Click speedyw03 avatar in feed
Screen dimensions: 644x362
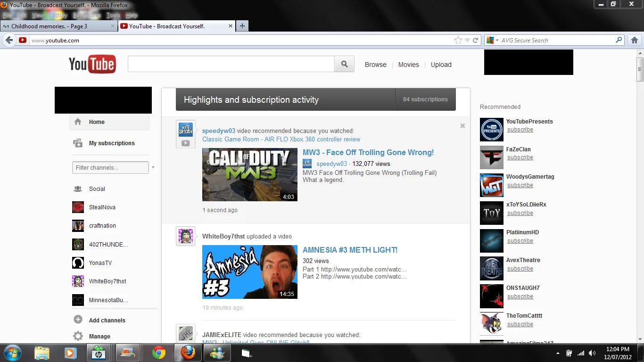pyautogui.click(x=186, y=130)
